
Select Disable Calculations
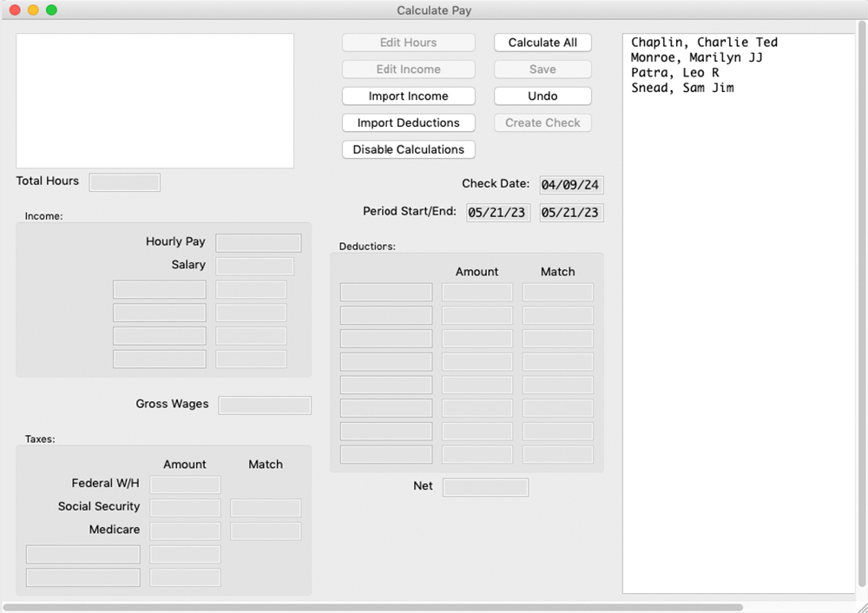408,149
